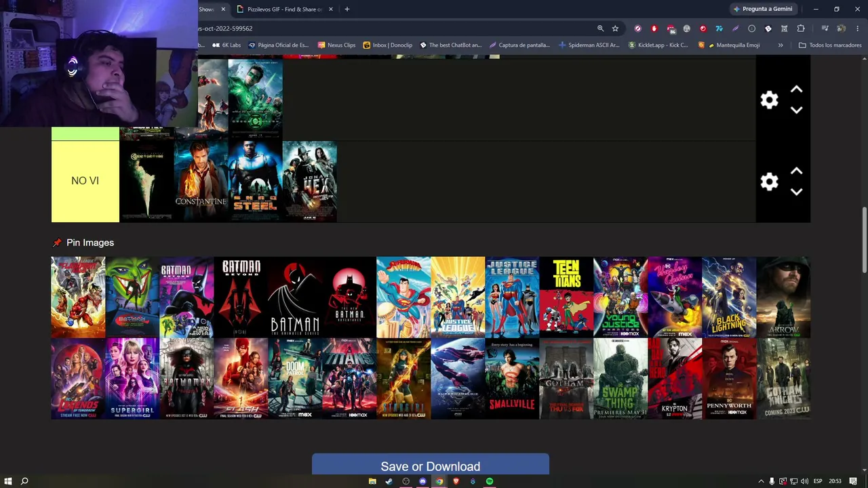
Task: Open the Todos los marcadores folder
Action: pyautogui.click(x=830, y=45)
